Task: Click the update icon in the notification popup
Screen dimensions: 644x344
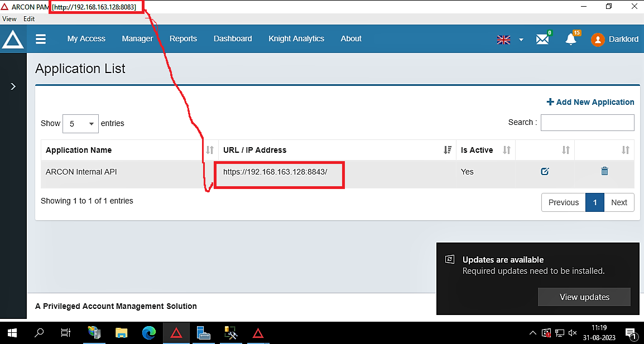Action: tap(450, 259)
